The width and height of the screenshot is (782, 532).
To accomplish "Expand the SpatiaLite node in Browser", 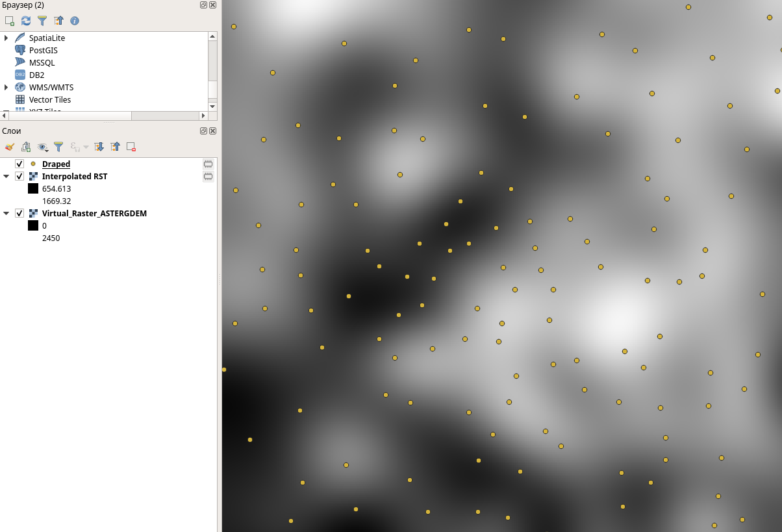I will (x=6, y=38).
